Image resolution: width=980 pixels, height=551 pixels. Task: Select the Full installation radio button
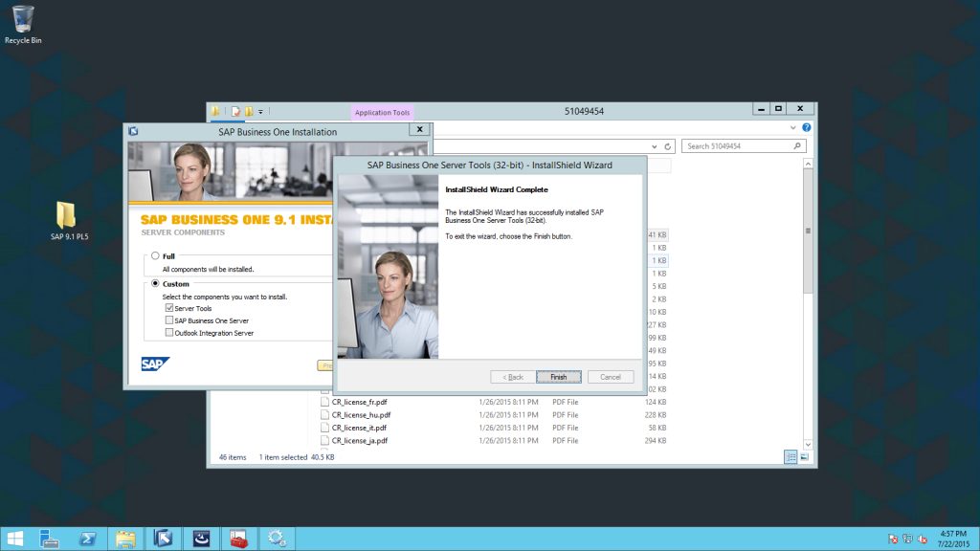pos(155,255)
